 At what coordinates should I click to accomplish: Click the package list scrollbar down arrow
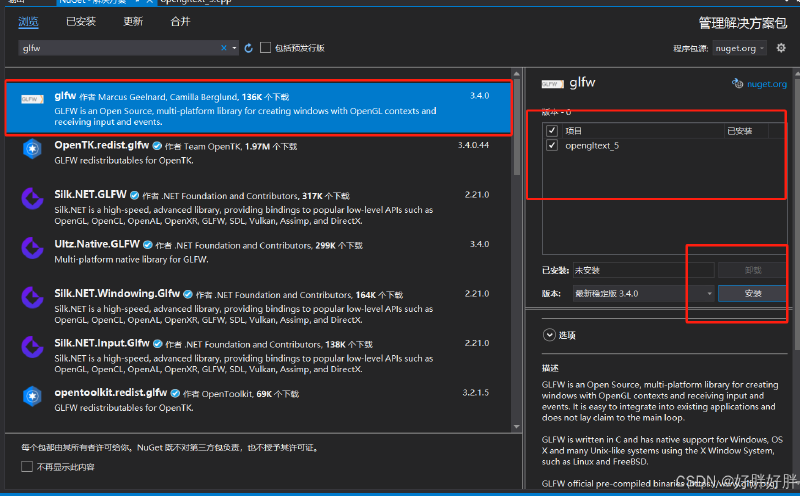pos(517,427)
